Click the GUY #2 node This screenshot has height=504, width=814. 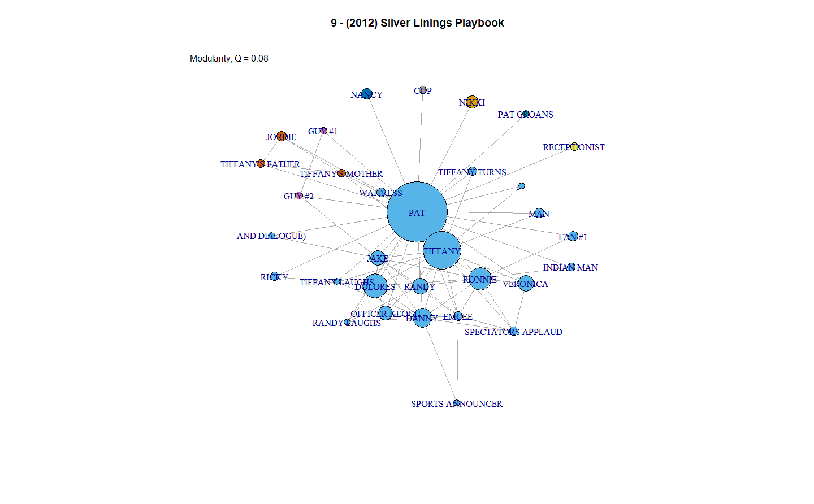pyautogui.click(x=299, y=195)
